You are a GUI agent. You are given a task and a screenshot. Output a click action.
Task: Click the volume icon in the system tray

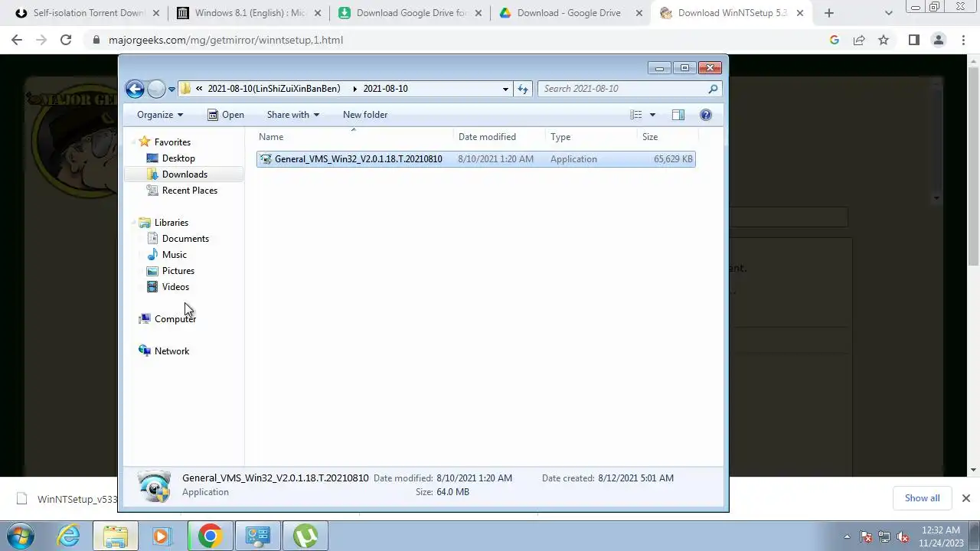point(903,536)
